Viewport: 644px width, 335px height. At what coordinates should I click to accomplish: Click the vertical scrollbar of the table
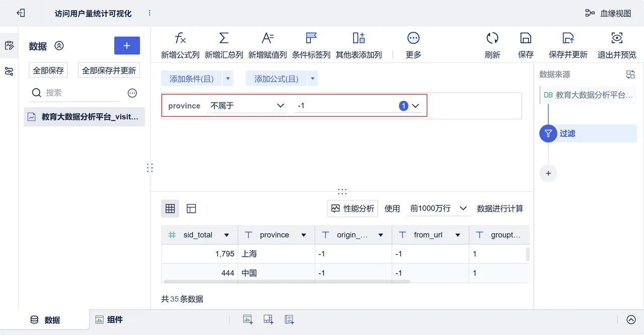tap(527, 254)
